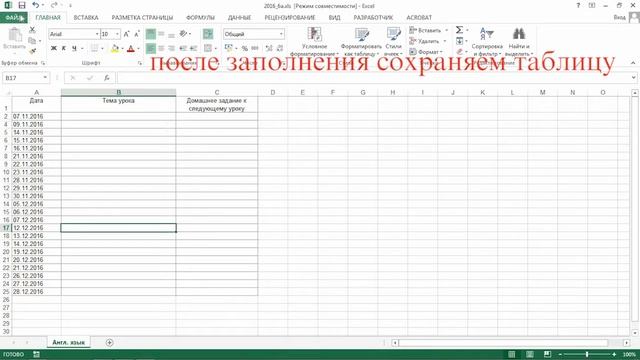This screenshot has height=360, width=640.
Task: Click the Clear eraser icon
Action: [x=460, y=52]
